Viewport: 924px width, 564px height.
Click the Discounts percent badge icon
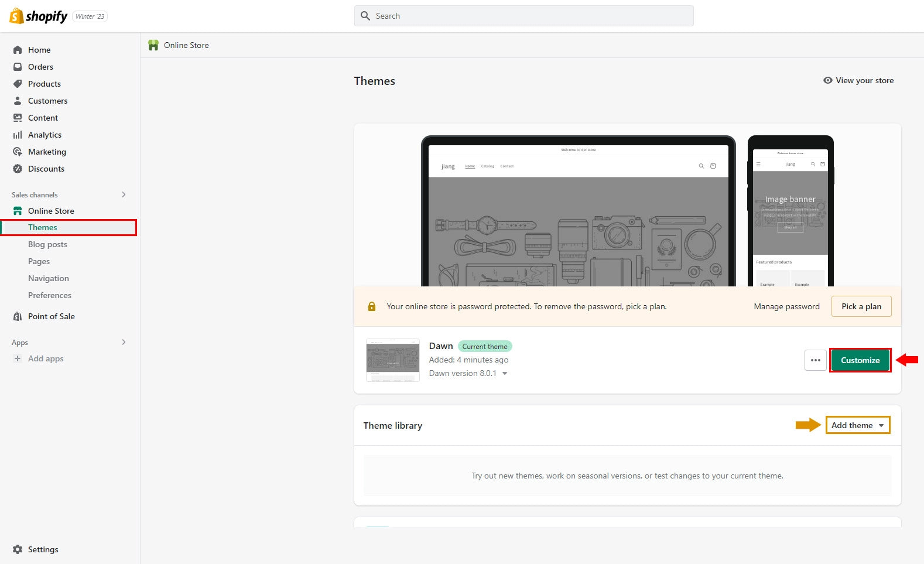coord(18,169)
